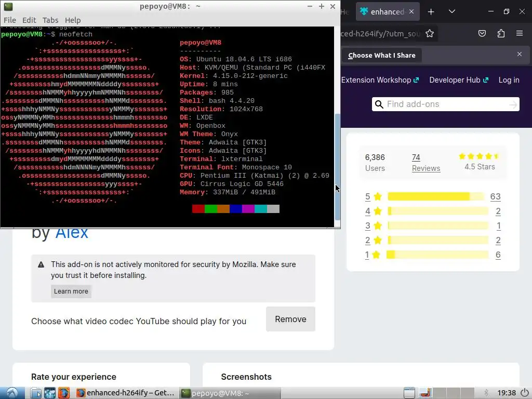Click the terminal window icon in title bar
Screen dimensions: 532x399
(8, 6)
